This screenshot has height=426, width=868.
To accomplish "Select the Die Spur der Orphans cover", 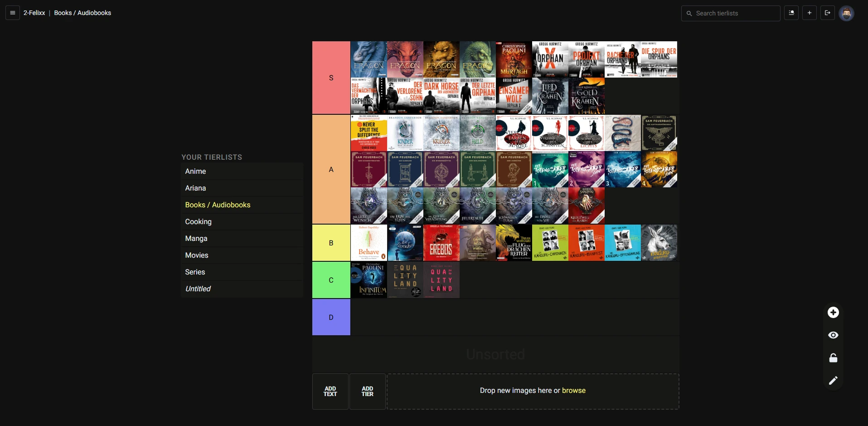I will tap(659, 59).
